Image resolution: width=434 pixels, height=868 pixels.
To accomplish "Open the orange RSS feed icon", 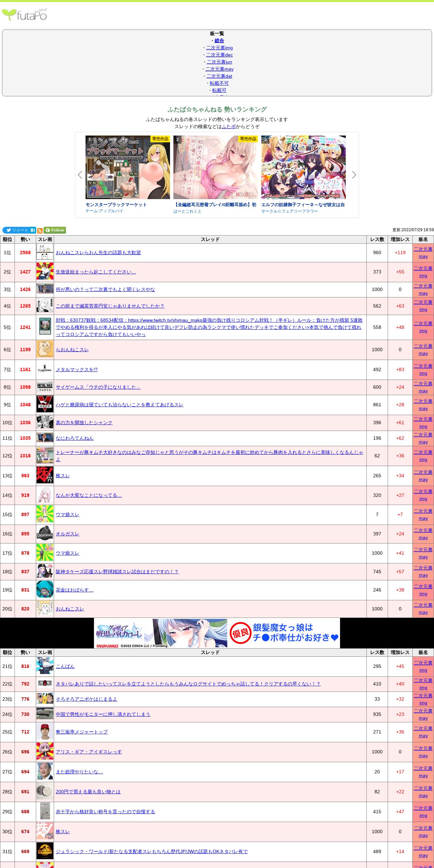I will click(x=40, y=231).
